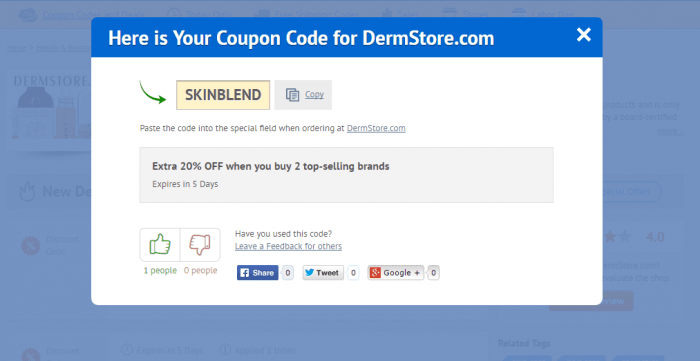Image resolution: width=700 pixels, height=361 pixels.
Task: Share on Google +
Action: coord(396,273)
